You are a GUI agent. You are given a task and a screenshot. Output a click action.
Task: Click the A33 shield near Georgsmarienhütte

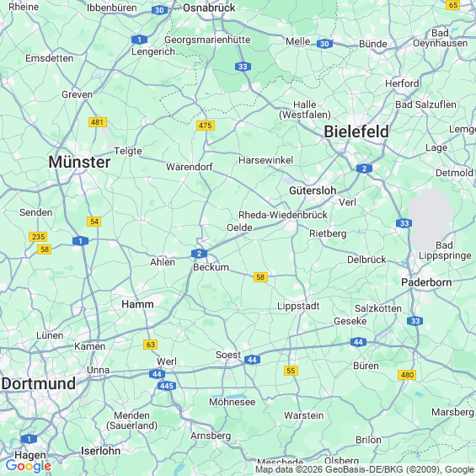243,67
